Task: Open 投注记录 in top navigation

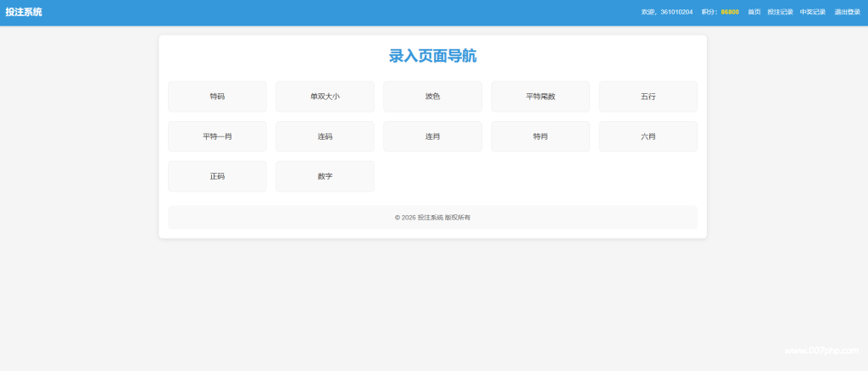Action: point(780,12)
